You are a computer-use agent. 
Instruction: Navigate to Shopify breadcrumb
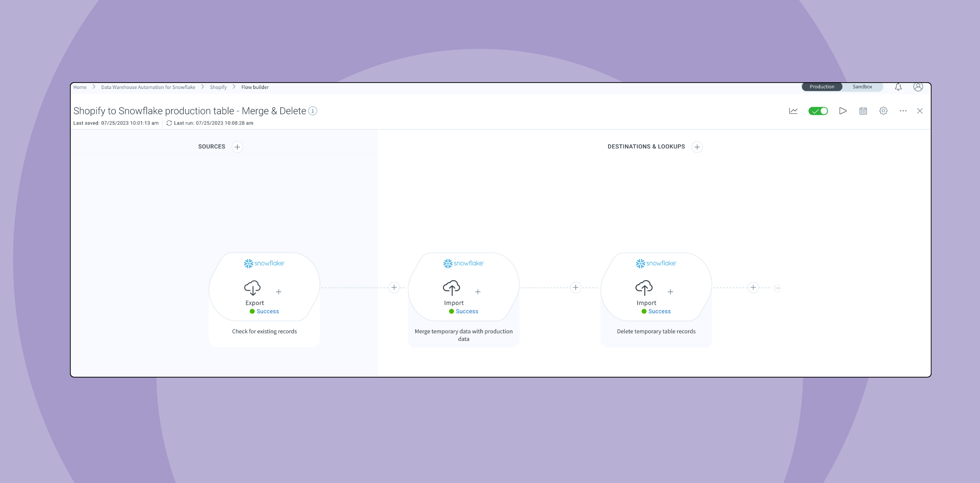coord(218,87)
